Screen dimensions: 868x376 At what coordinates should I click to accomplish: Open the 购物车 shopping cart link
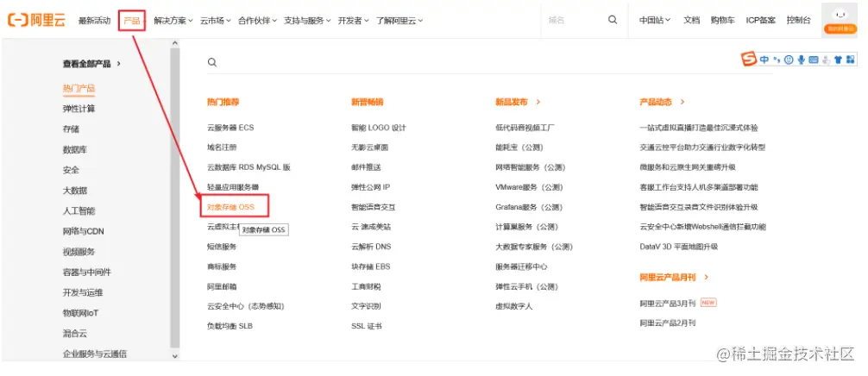723,20
